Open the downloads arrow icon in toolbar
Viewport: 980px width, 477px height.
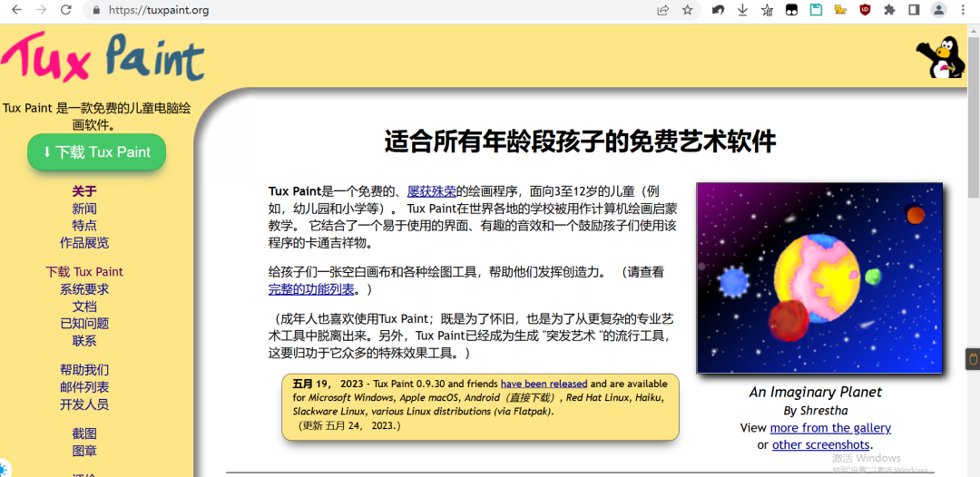(x=742, y=10)
